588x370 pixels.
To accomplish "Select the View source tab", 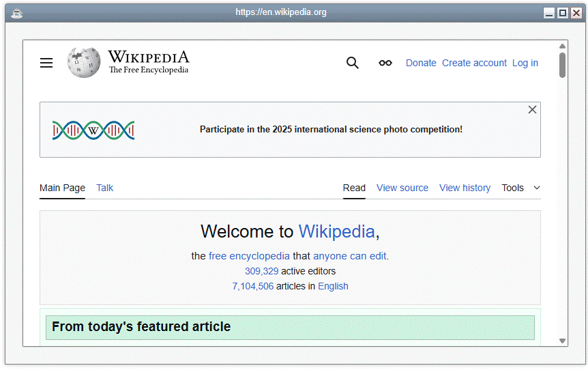I will click(x=402, y=188).
